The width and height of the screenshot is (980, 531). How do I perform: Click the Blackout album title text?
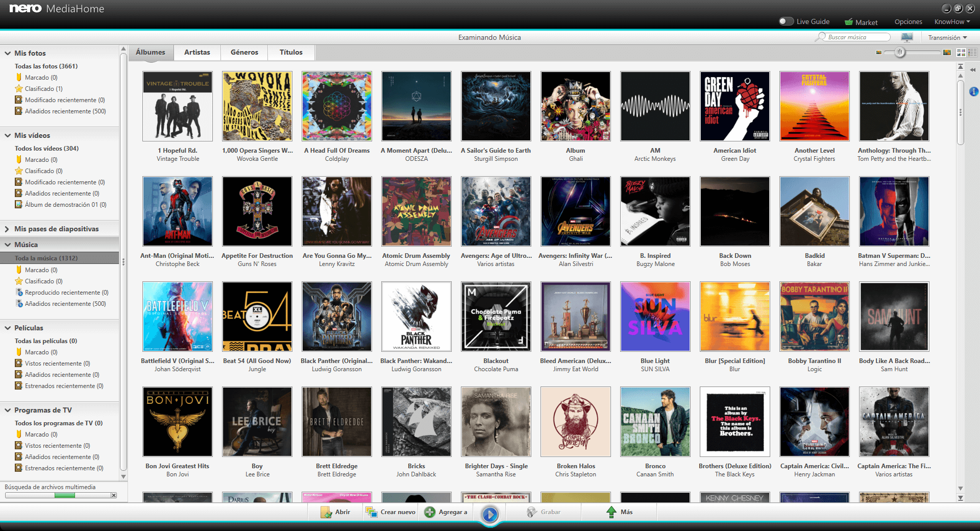(x=496, y=361)
